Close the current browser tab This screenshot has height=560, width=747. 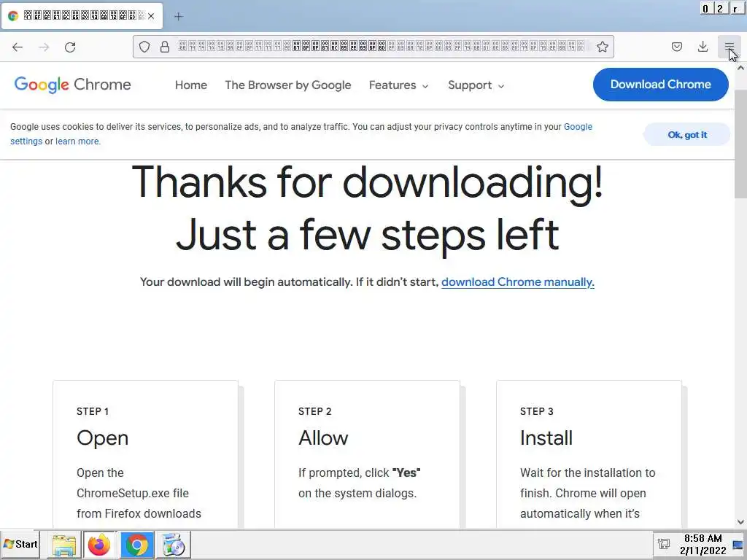[x=151, y=16]
